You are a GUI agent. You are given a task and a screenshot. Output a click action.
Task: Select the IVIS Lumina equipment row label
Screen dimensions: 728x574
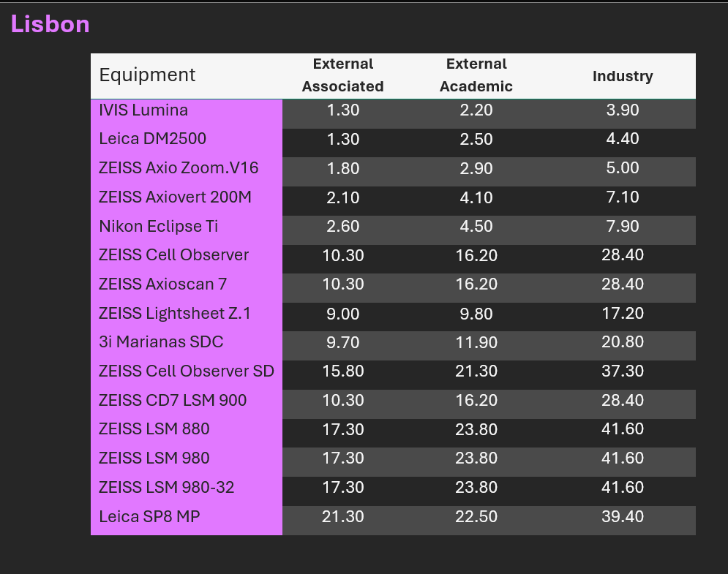click(x=143, y=110)
